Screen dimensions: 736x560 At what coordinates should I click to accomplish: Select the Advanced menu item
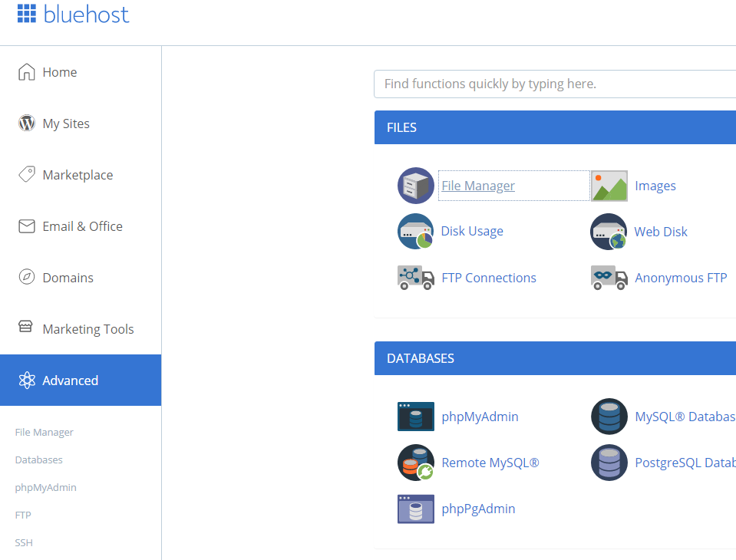point(81,380)
